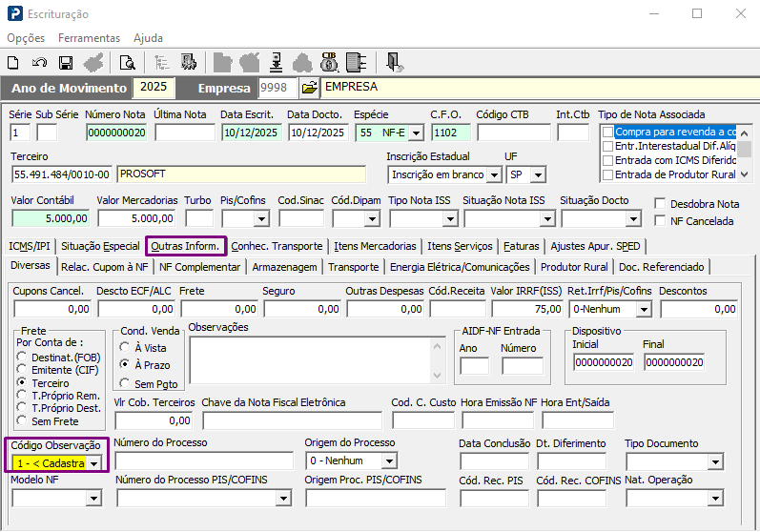Open the UF state dropdown
Image resolution: width=760 pixels, height=532 pixels.
click(x=539, y=175)
